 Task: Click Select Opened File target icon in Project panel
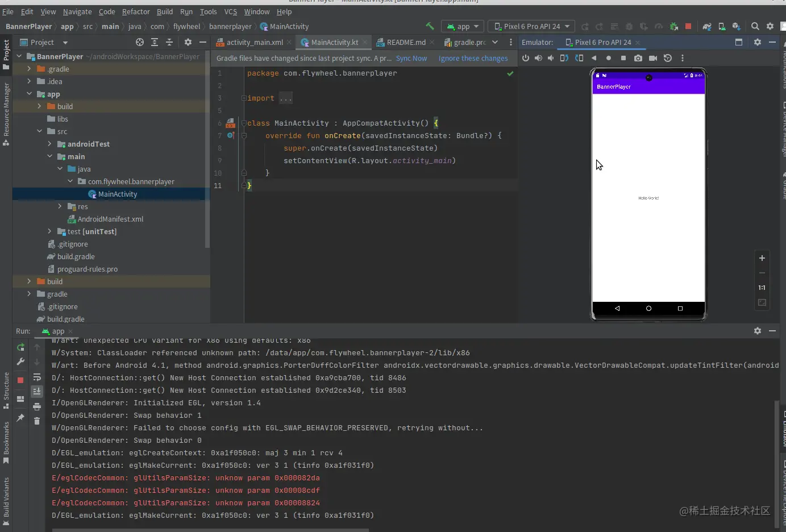(140, 42)
